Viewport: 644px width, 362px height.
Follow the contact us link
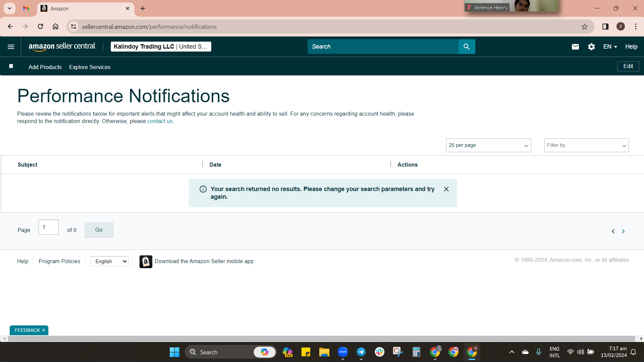tap(160, 121)
